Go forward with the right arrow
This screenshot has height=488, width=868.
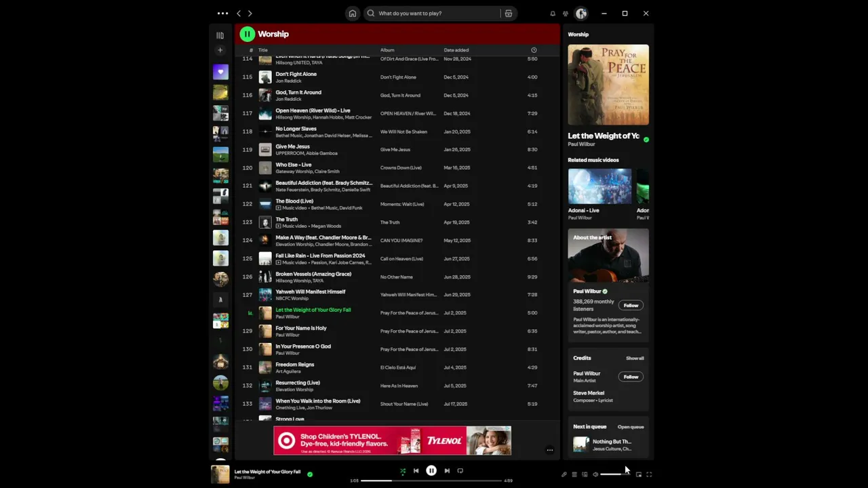click(x=250, y=13)
